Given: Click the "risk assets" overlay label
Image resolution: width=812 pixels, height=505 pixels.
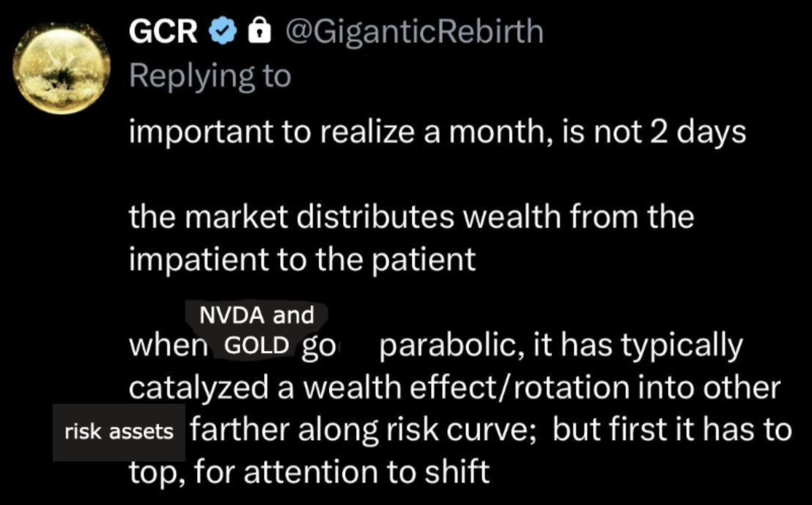Looking at the screenshot, I should coord(119,432).
